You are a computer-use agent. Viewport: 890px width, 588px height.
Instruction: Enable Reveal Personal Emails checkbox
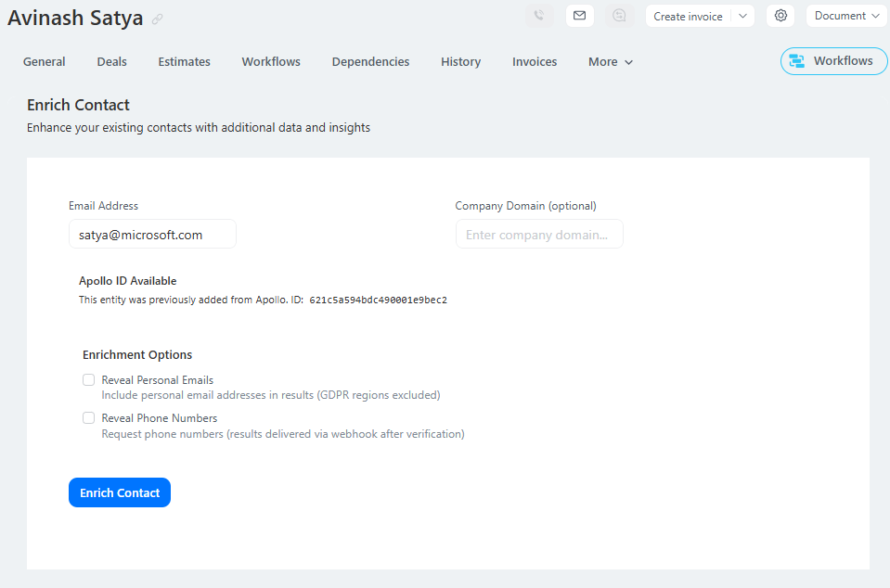tap(89, 380)
